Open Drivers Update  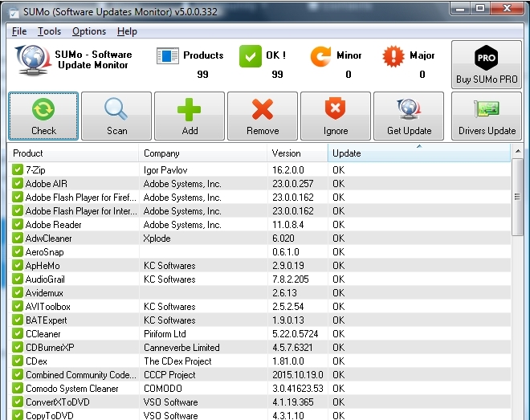[487, 116]
